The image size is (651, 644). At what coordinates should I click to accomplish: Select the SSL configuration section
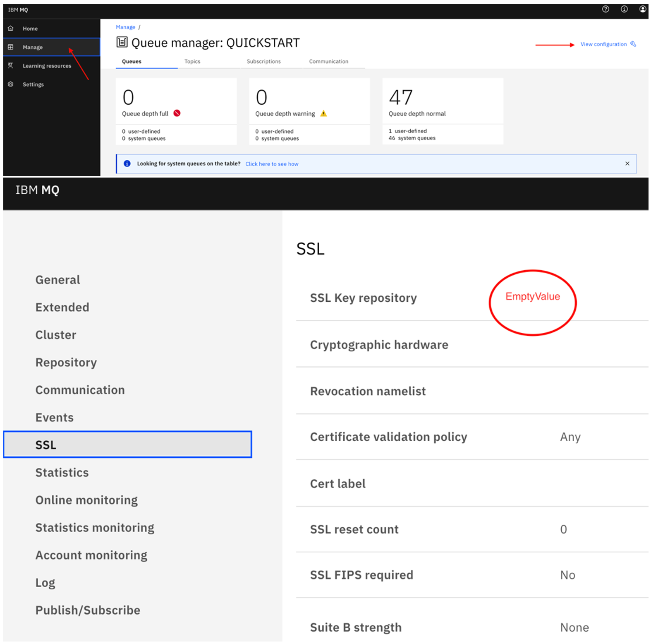pos(127,445)
